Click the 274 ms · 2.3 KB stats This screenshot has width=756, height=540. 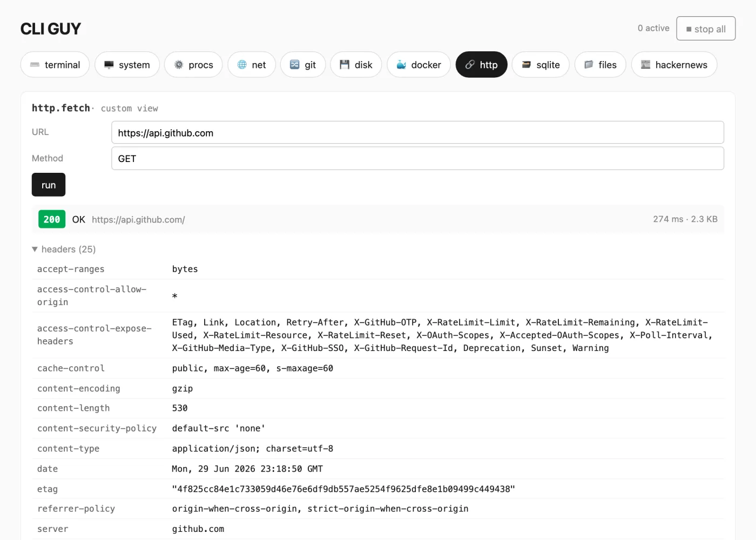coord(685,219)
